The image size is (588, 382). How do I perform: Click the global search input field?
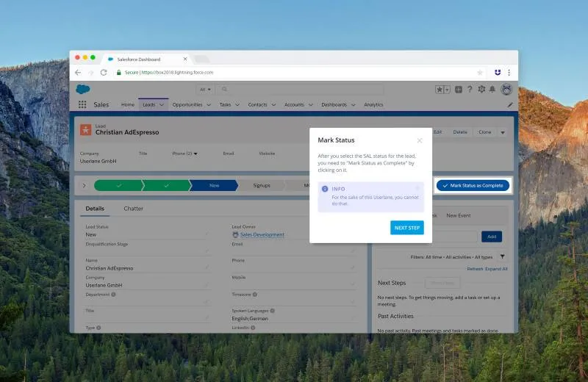300,89
